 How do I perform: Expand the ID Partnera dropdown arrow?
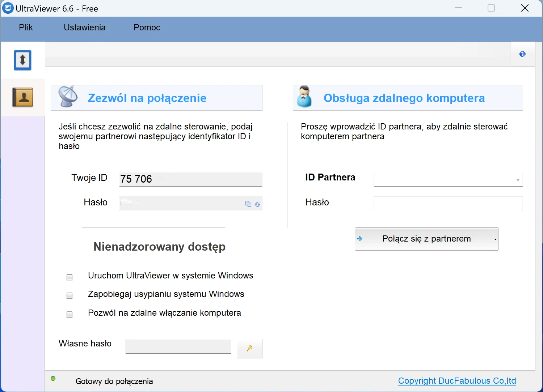click(x=518, y=180)
